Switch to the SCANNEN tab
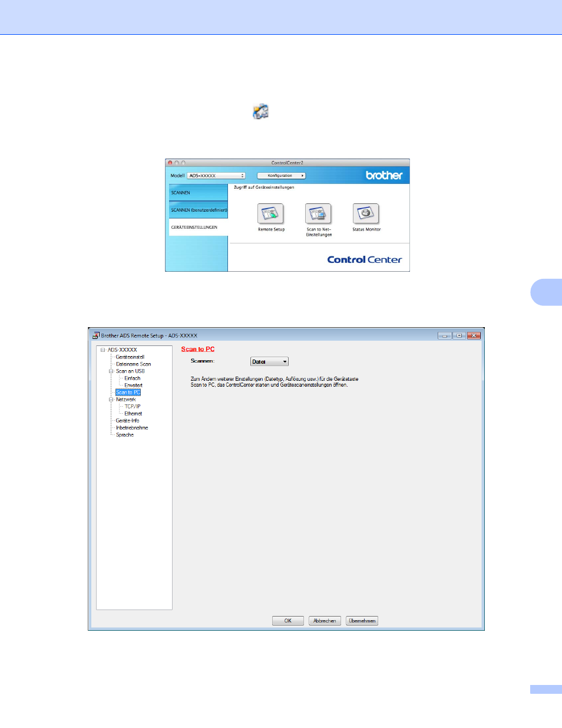 (198, 193)
